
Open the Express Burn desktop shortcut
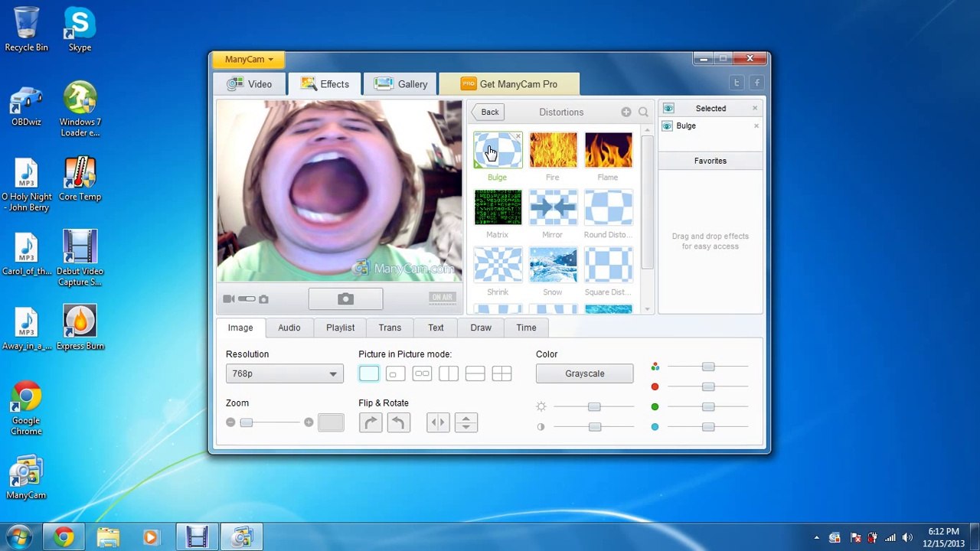[x=80, y=328]
